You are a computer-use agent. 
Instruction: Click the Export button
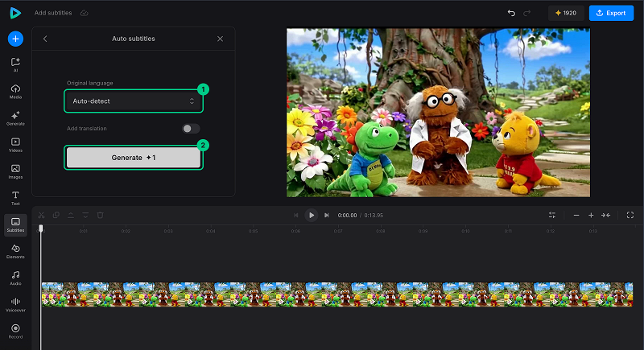pos(611,13)
